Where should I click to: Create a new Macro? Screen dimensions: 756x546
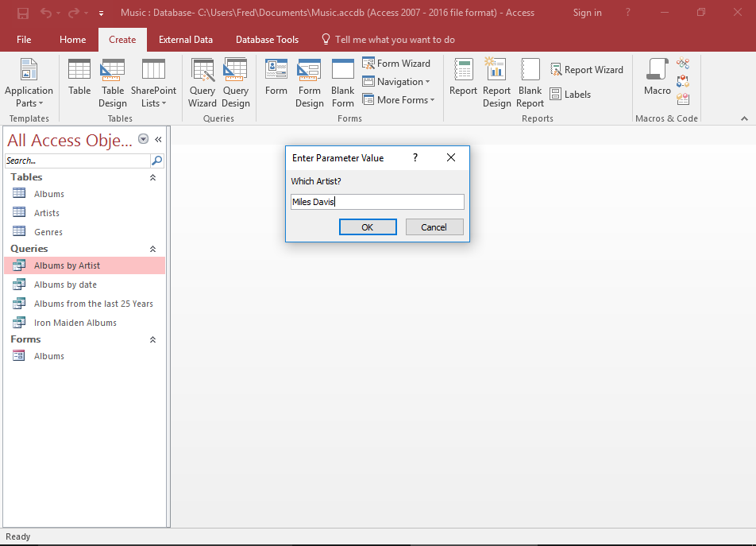(658, 77)
